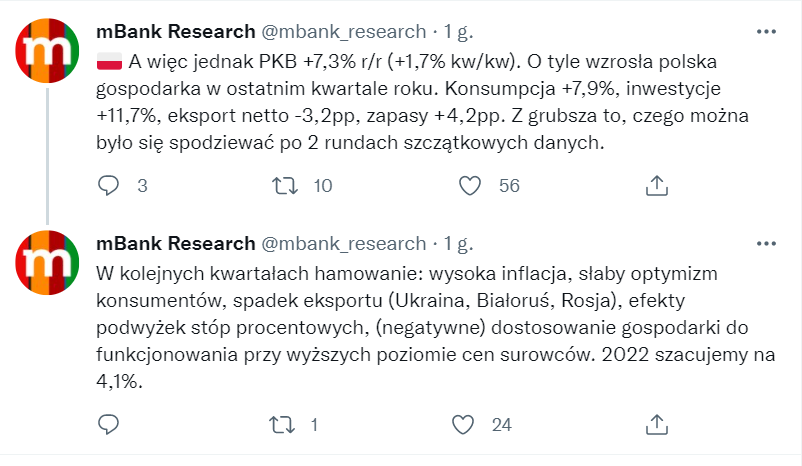Like the second tweet with 24 likes

pyautogui.click(x=463, y=425)
